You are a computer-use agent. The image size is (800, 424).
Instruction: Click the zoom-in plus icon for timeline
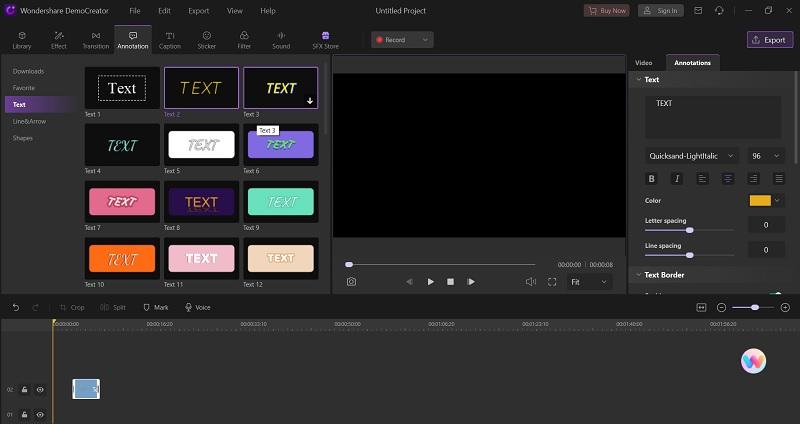coord(785,307)
